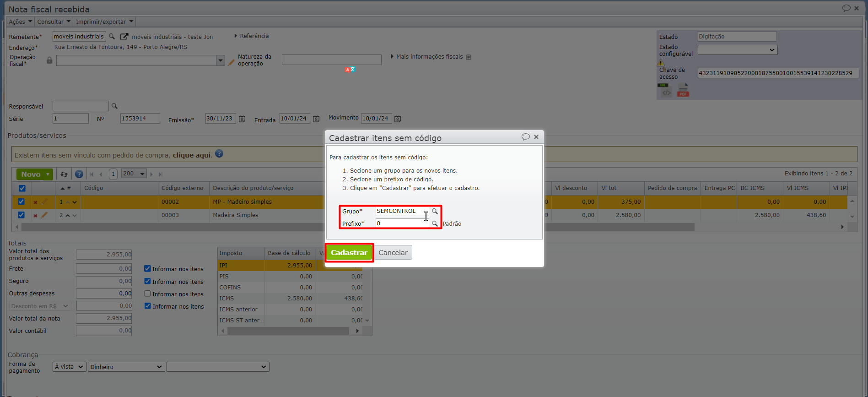Screen dimensions: 868x397
Task: Open the comment bubble in the Cadastrar dialog
Action: (526, 137)
